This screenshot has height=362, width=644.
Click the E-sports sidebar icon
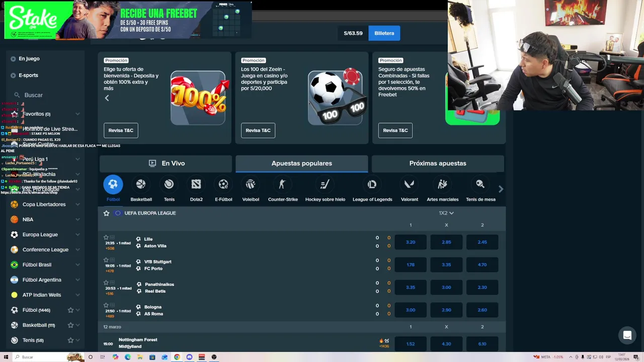(x=13, y=75)
